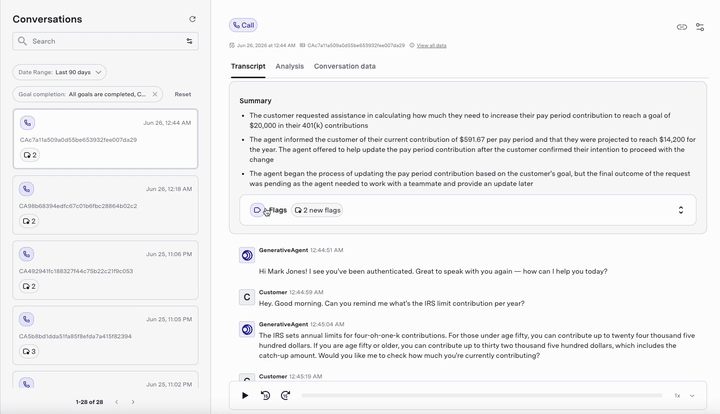Click phone icon of Jun 26, 12:18 AM call
The width and height of the screenshot is (720, 414).
[27, 189]
